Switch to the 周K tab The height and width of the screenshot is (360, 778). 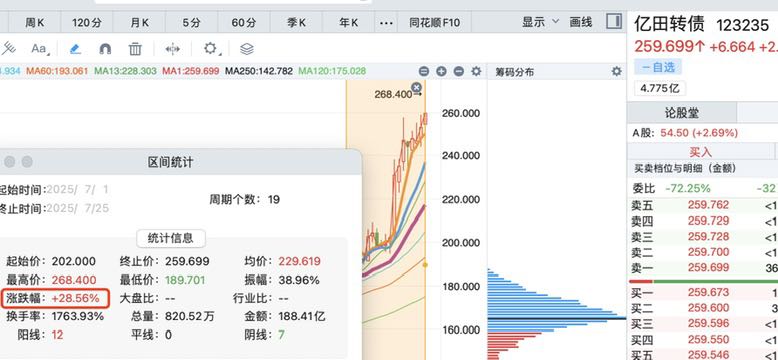coord(35,22)
